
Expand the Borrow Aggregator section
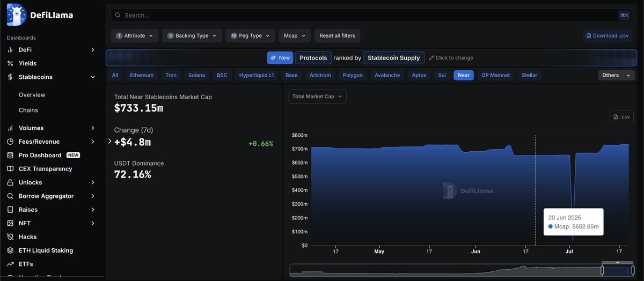click(x=93, y=196)
